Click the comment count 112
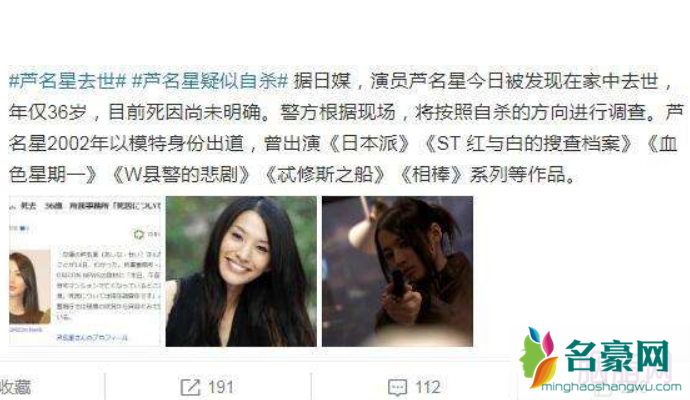This screenshot has width=690, height=400. click(427, 387)
